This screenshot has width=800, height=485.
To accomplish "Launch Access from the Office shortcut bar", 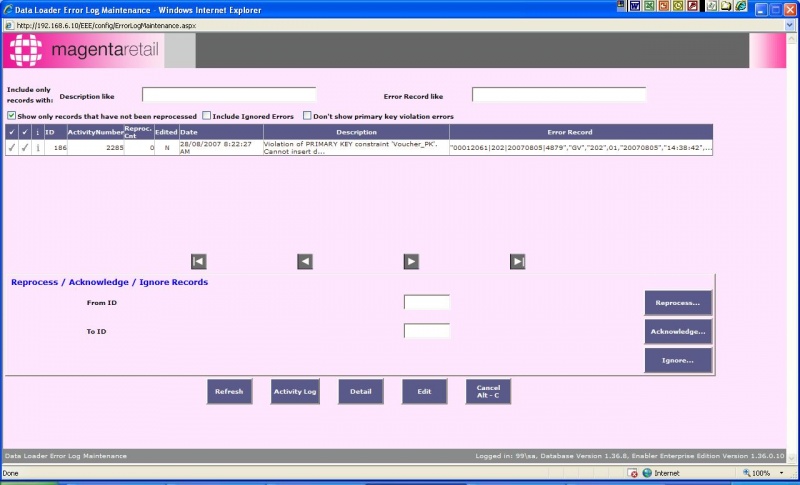I will point(692,6).
